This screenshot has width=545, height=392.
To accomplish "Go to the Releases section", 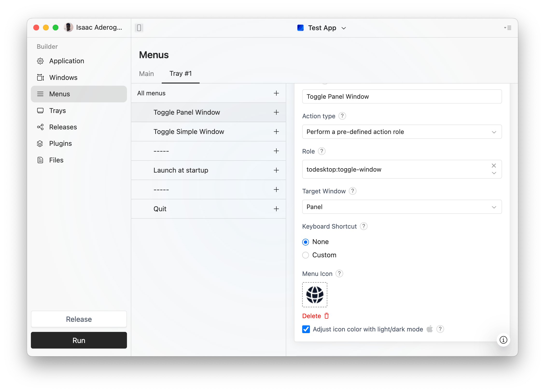I will pos(63,127).
